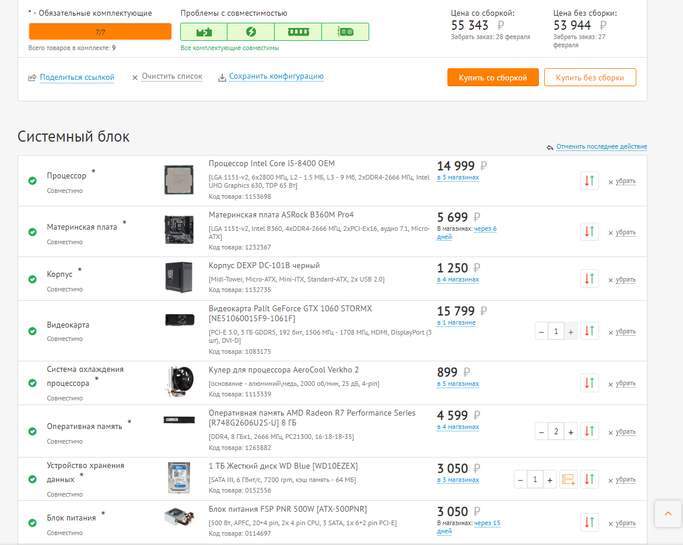Click Купить со сборкой button
The width and height of the screenshot is (683, 545).
tap(493, 77)
